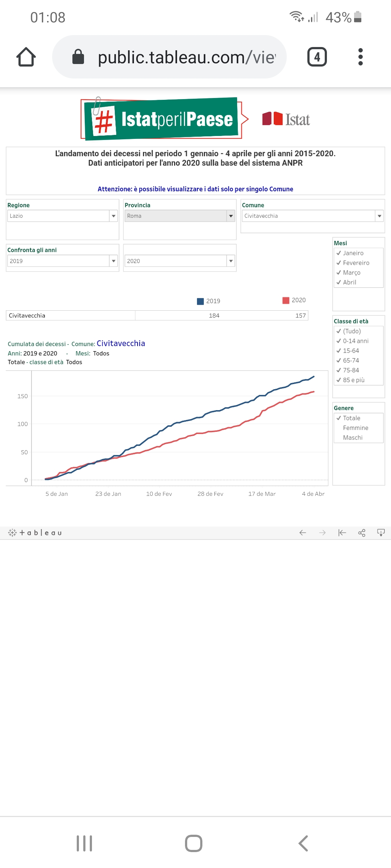Uncheck the Janeiro month filter
The image size is (391, 868).
click(339, 253)
